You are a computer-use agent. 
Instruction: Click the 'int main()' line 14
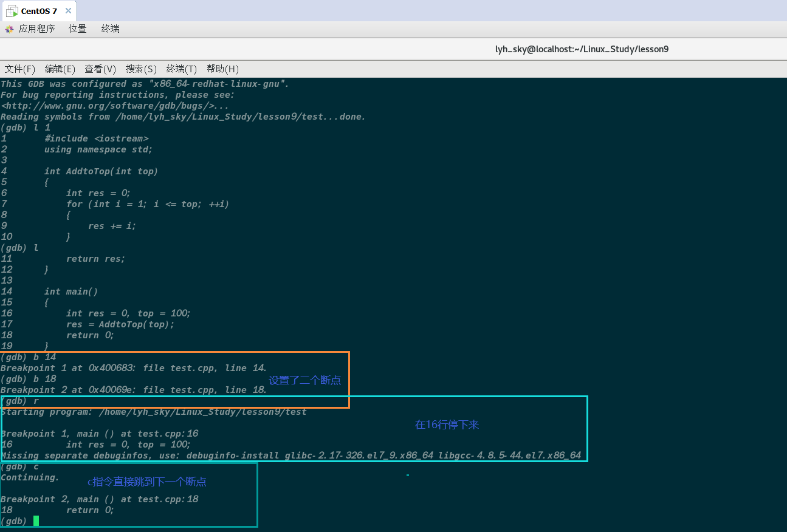pos(71,292)
